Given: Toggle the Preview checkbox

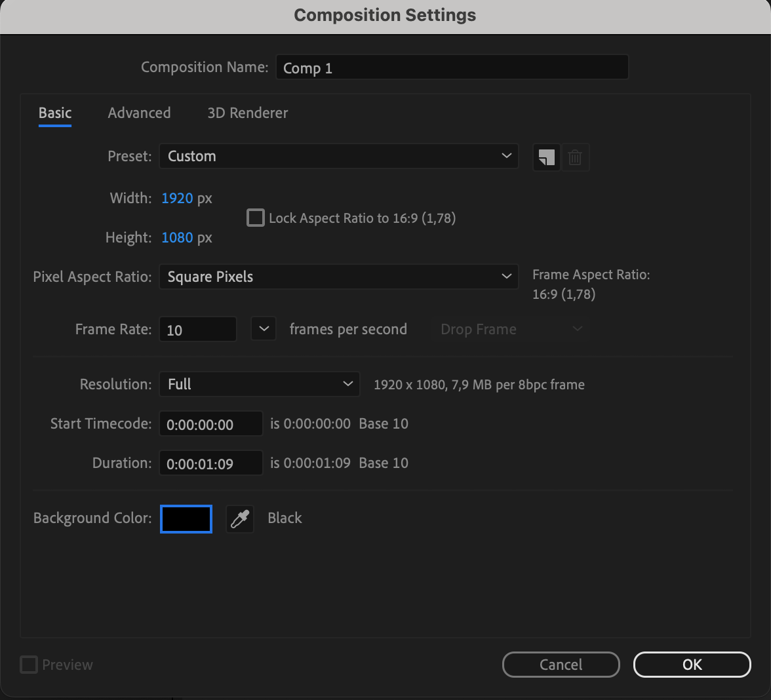Looking at the screenshot, I should point(29,665).
